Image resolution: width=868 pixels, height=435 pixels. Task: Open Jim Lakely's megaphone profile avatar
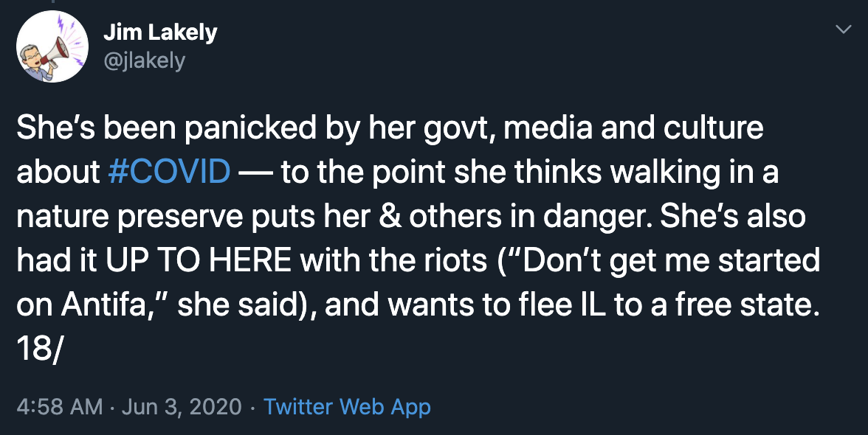tap(52, 46)
